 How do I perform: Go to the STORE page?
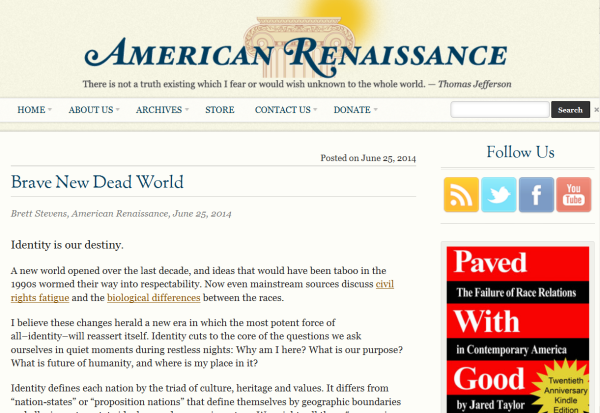coord(220,110)
